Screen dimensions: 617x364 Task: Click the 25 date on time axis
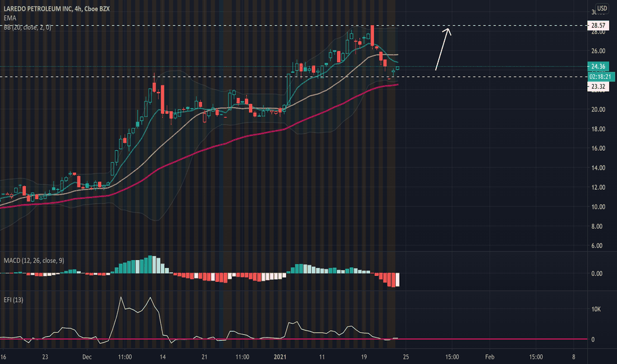pos(406,357)
